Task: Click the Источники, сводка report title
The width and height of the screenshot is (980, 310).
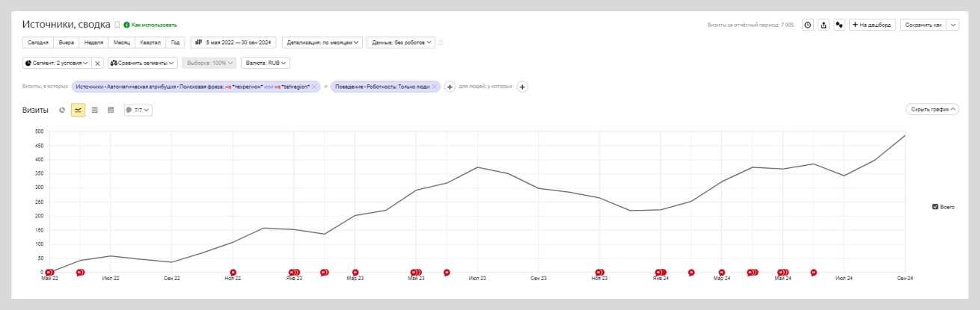Action: [67, 25]
